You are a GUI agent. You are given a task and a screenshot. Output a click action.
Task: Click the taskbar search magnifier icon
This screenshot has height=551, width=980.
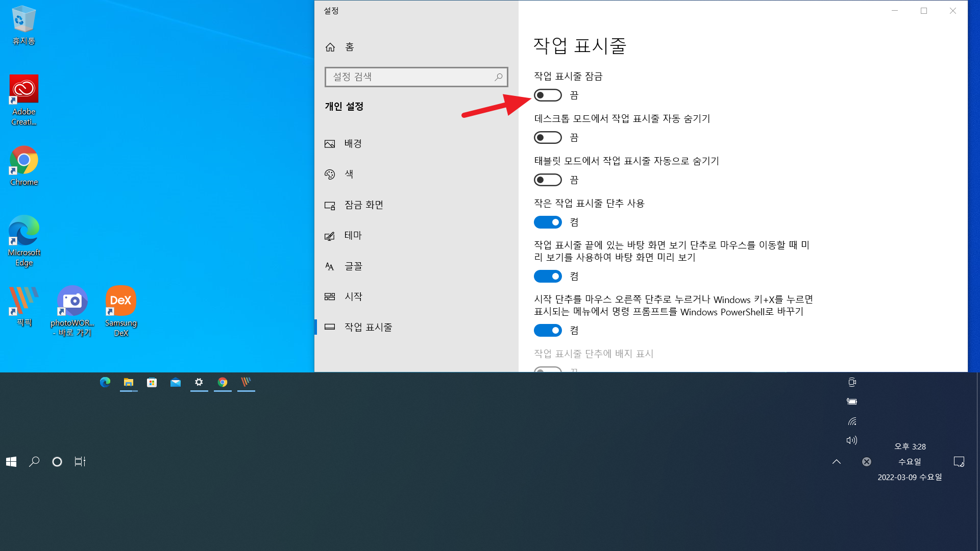tap(34, 462)
